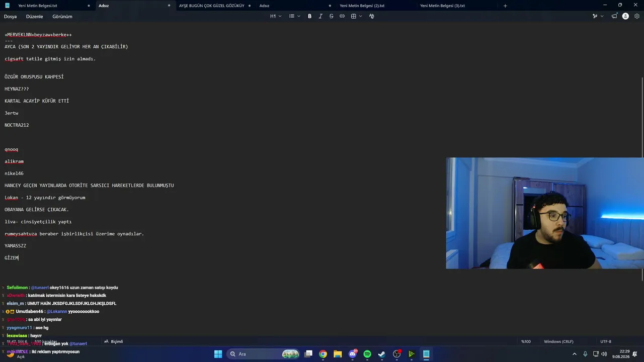The image size is (644, 362).
Task: Toggle the Biçimli formatting mode in status bar
Action: pyautogui.click(x=113, y=341)
